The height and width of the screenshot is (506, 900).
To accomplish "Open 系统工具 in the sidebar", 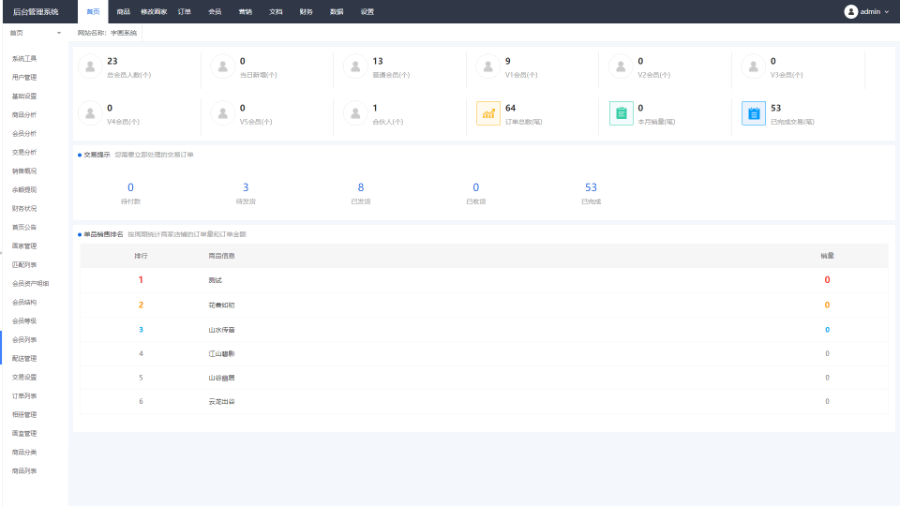I will (24, 59).
